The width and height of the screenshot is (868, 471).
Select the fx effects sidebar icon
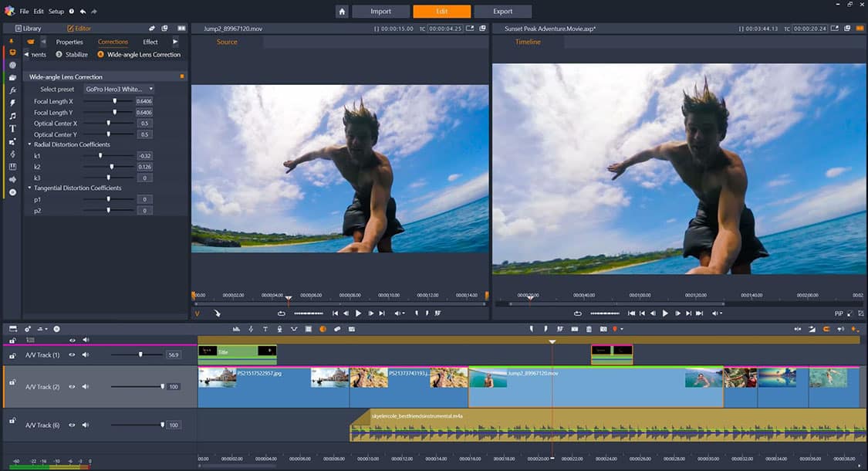(x=12, y=90)
